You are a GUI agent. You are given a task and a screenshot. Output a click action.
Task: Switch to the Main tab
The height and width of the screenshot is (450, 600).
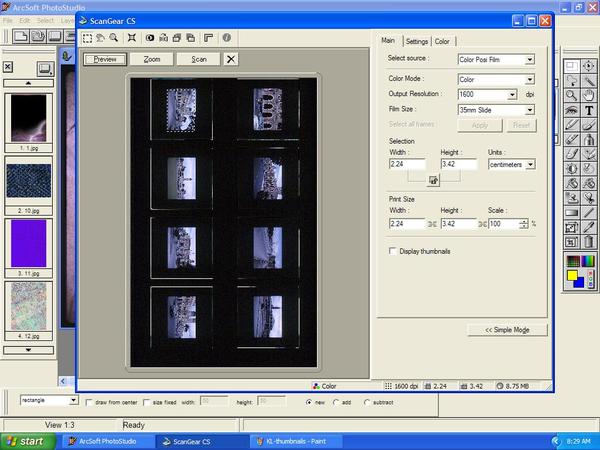[x=388, y=41]
